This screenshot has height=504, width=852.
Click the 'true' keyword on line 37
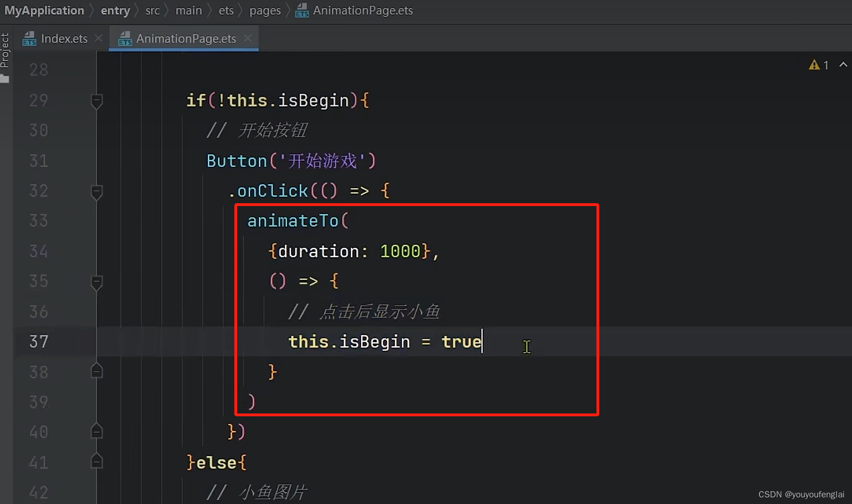pos(462,341)
